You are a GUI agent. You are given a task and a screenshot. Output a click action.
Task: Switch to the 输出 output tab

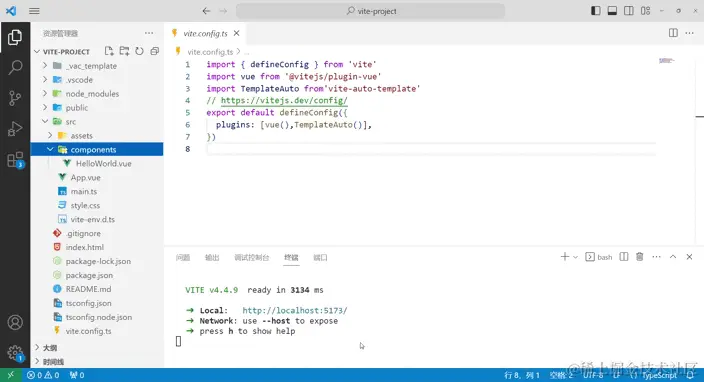click(x=212, y=257)
